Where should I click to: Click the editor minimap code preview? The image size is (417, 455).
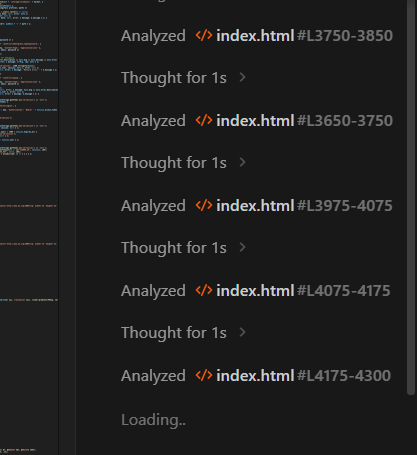(29, 227)
